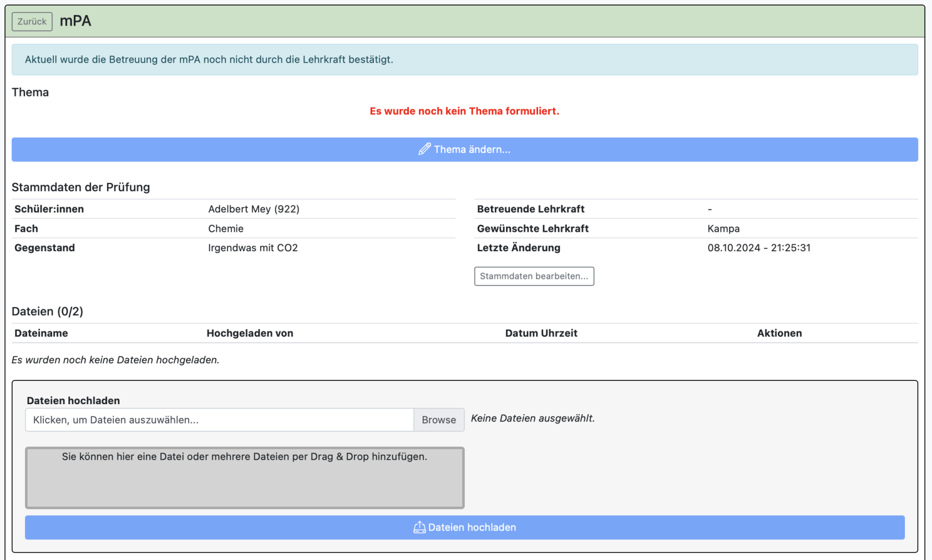Click the 'Schüler:innen' row label
Image resolution: width=932 pixels, height=560 pixels.
pos(49,209)
